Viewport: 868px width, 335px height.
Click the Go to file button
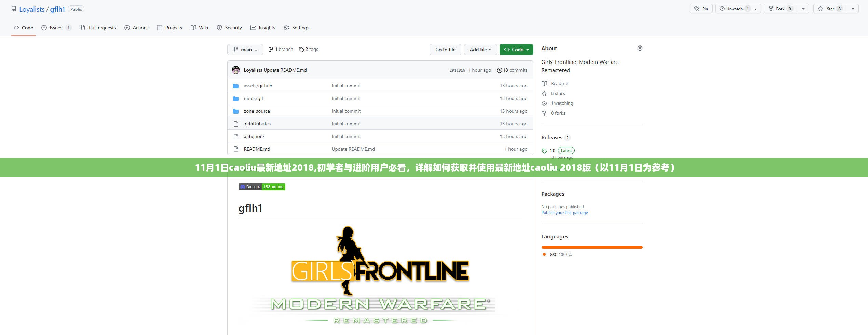[445, 50]
